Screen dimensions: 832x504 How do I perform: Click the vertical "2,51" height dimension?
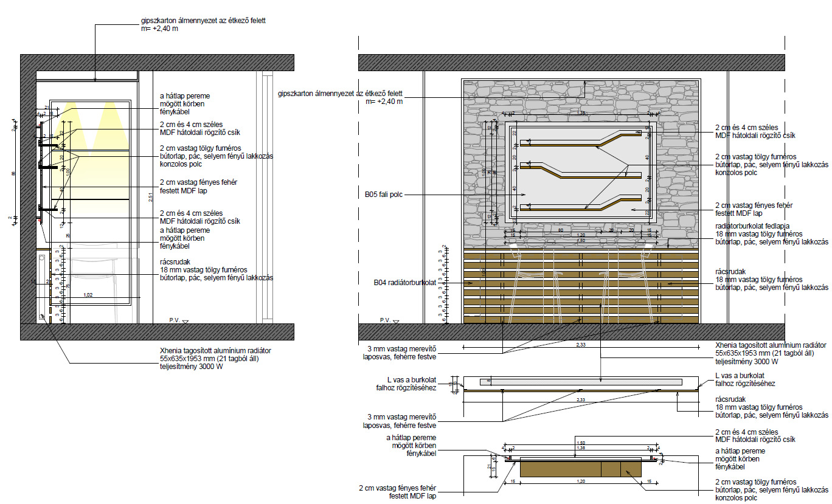(x=150, y=196)
